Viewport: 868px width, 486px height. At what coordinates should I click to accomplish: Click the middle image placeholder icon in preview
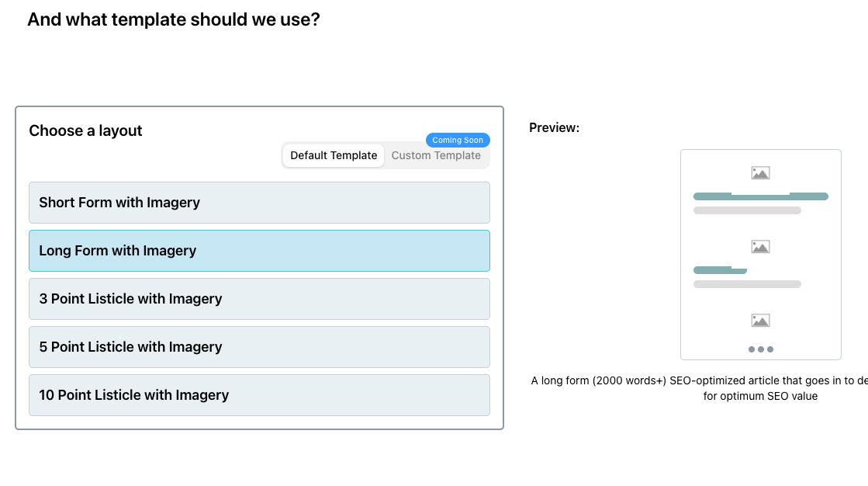(760, 247)
